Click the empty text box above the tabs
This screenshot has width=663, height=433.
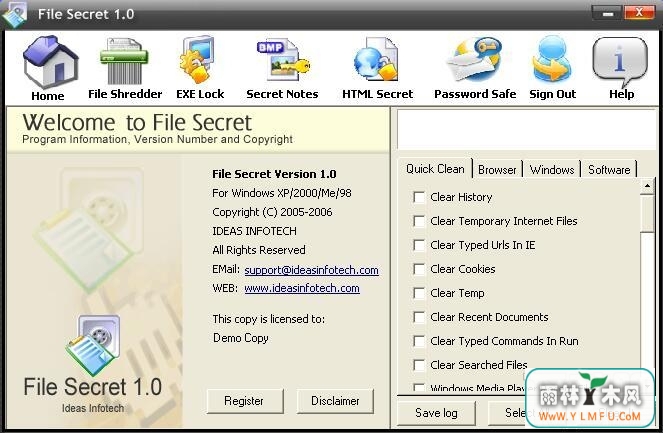click(526, 129)
